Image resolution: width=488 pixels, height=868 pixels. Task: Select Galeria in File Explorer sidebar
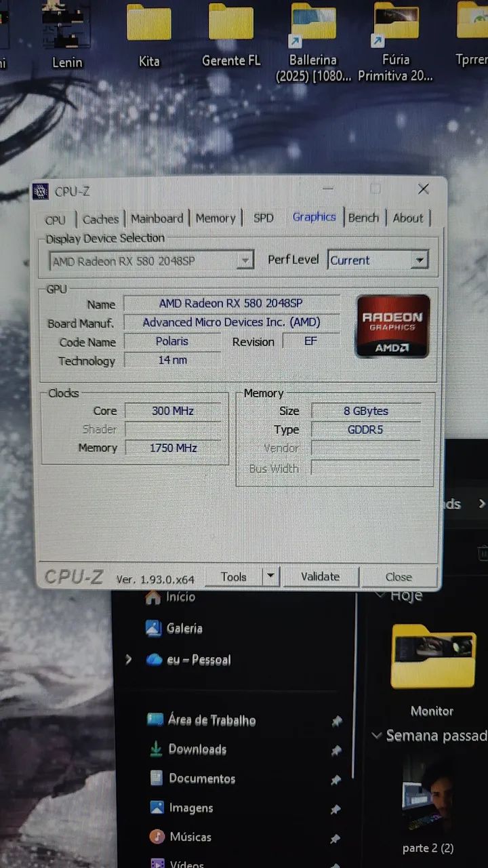click(x=174, y=629)
